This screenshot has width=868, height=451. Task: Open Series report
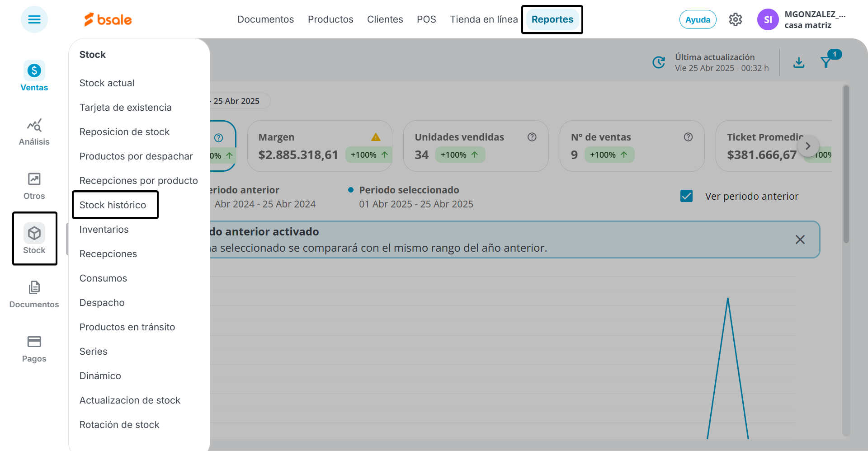pos(93,352)
